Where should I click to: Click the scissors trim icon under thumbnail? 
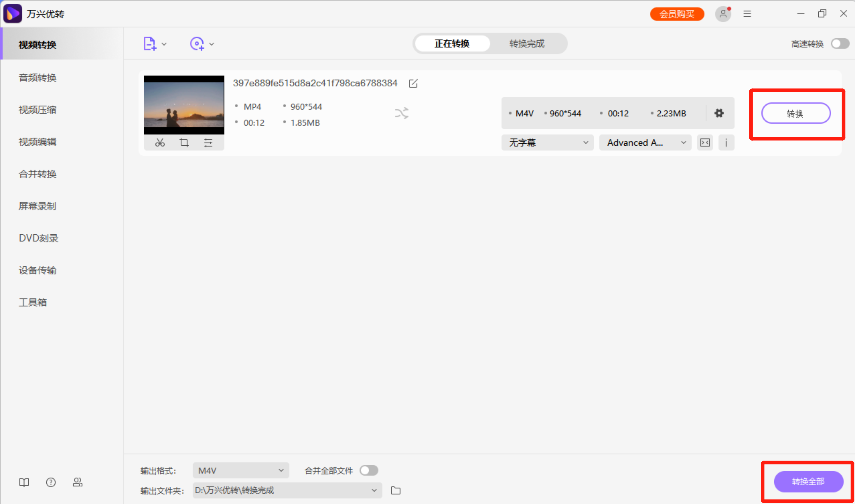(x=160, y=143)
